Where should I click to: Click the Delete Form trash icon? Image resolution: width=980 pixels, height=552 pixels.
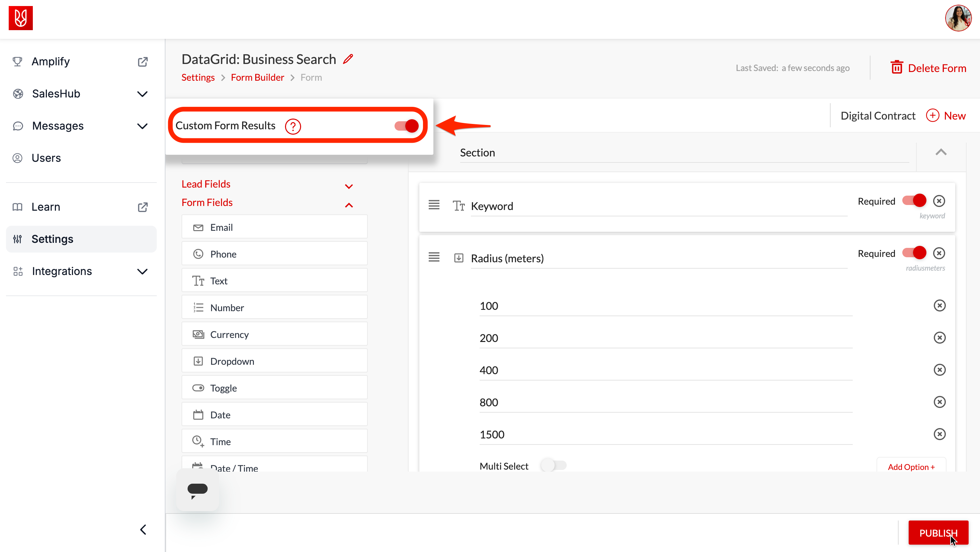[x=896, y=68]
